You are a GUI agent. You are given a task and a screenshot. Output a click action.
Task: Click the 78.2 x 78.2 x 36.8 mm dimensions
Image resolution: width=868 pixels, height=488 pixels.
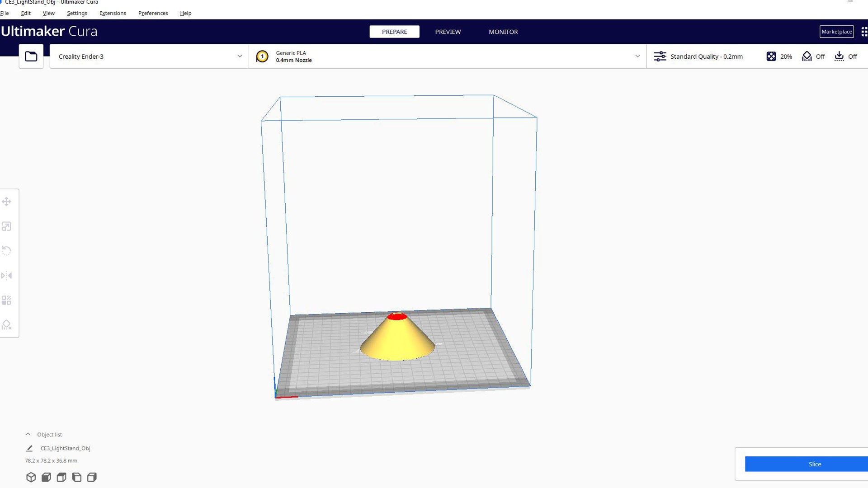click(x=51, y=460)
